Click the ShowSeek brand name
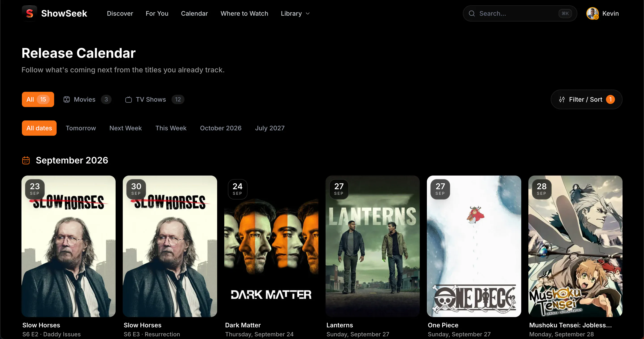The height and width of the screenshot is (339, 644). point(64,13)
